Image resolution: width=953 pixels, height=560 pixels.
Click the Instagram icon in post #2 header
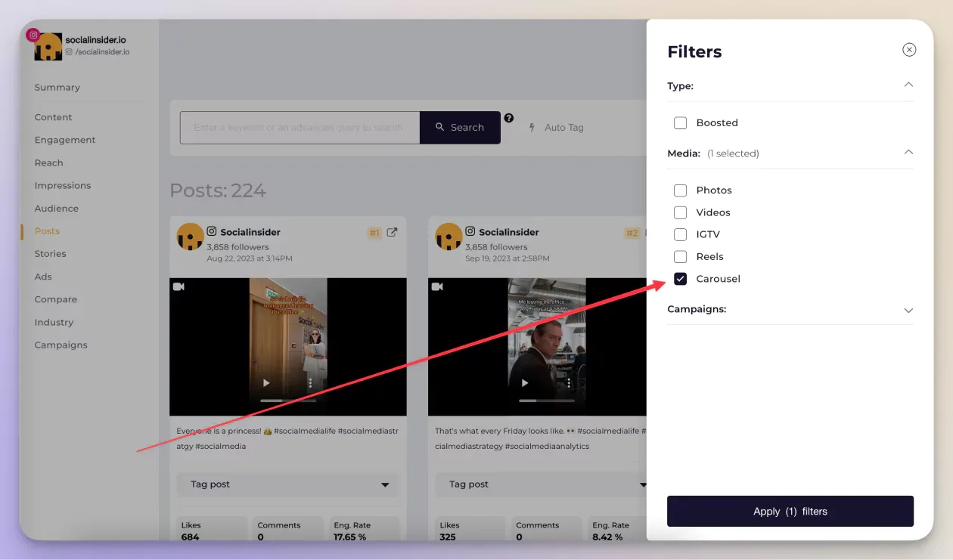(470, 232)
